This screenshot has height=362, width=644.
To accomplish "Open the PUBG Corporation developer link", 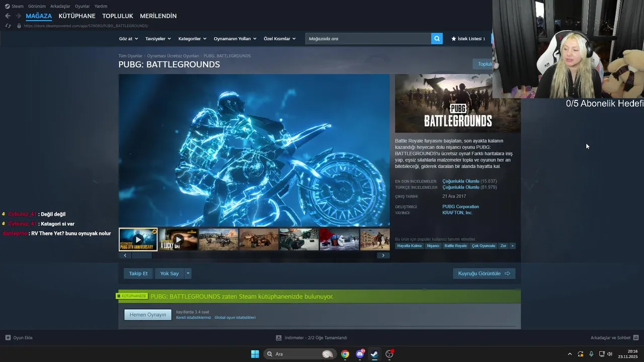I will (x=460, y=207).
